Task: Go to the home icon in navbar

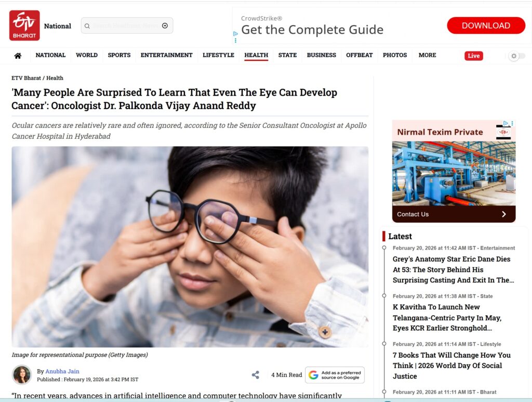Action: (x=18, y=56)
